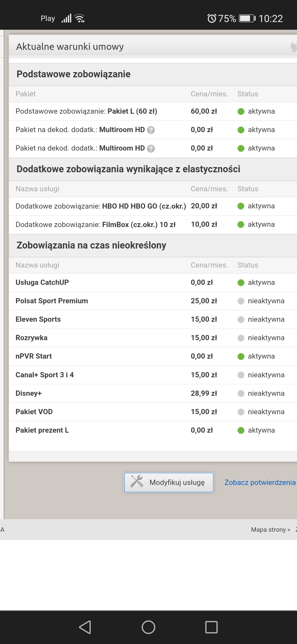Click the gray status dot for Disney+
297x644 pixels.
(241, 394)
